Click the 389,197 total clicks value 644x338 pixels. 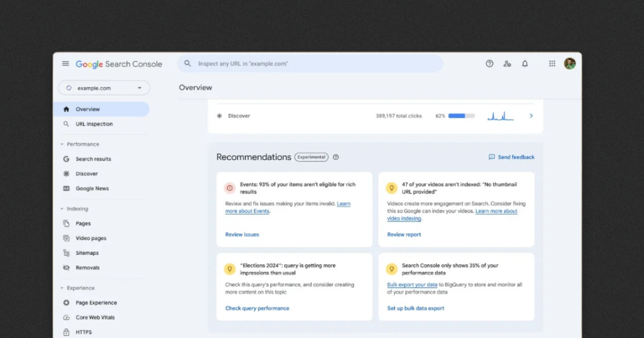(x=399, y=116)
